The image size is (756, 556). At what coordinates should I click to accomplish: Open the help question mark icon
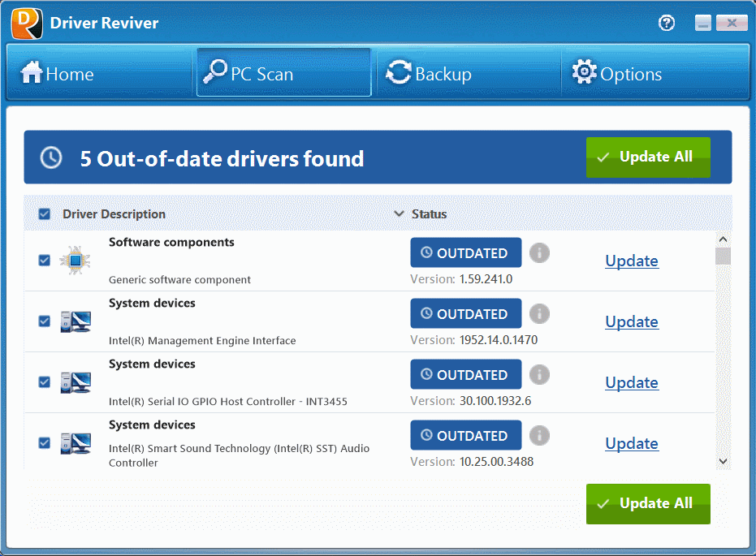(x=666, y=23)
